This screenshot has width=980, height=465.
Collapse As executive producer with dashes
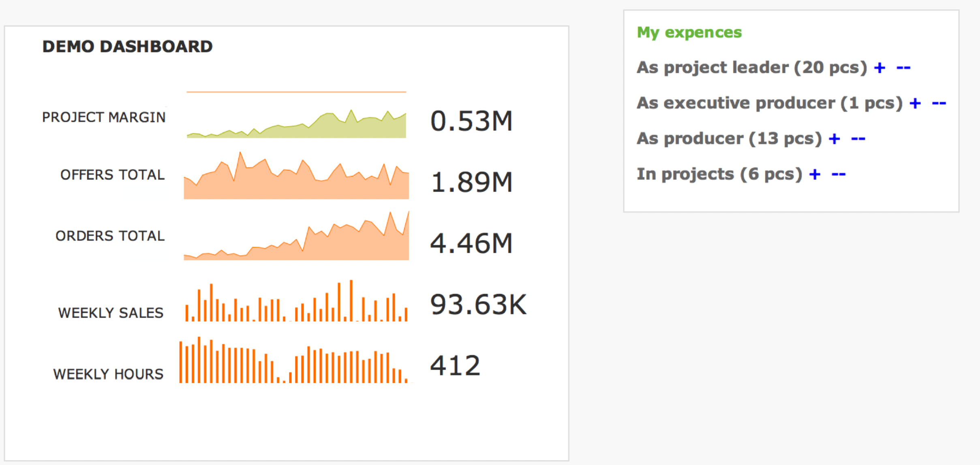(939, 103)
